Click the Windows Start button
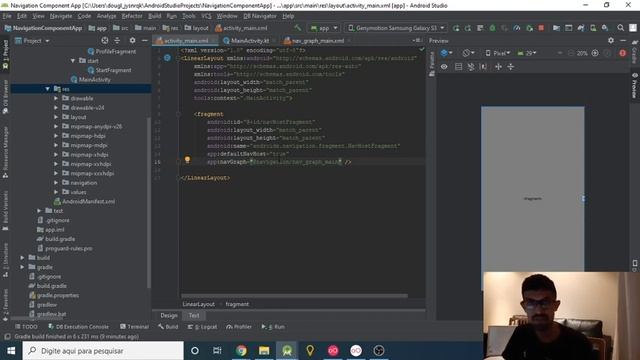Image resolution: width=640 pixels, height=360 pixels. 11,351
